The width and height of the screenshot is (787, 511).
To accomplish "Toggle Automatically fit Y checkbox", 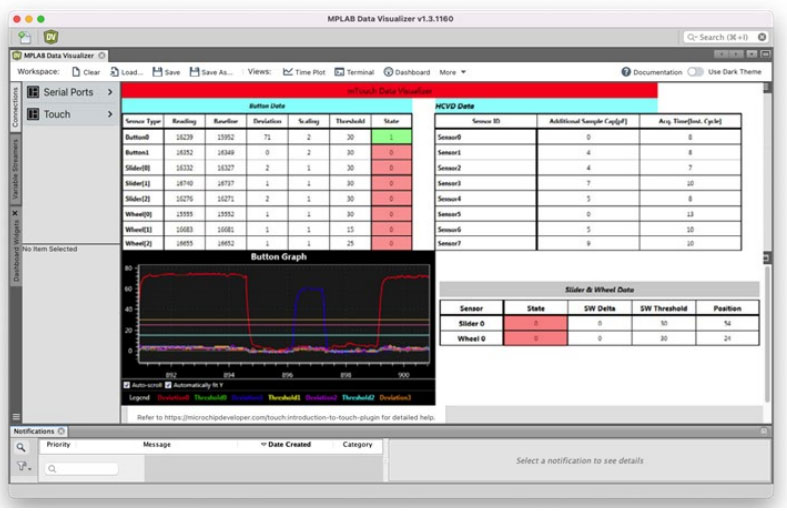I will pos(169,385).
